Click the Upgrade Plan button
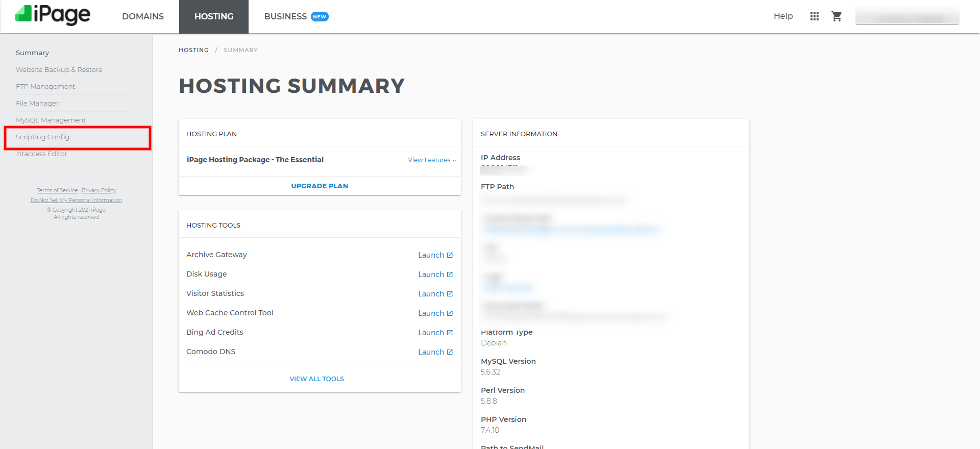The height and width of the screenshot is (449, 980). 320,186
